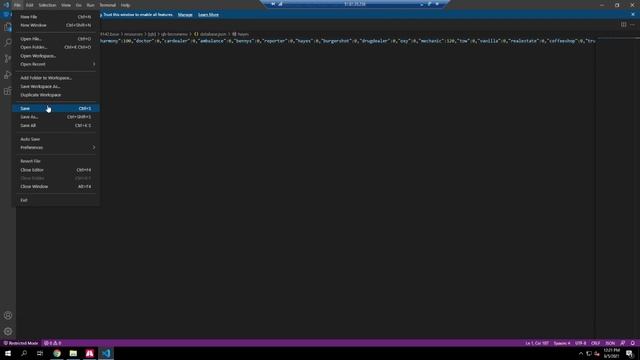Click the Manage link in trust banner
This screenshot has width=640, height=360.
(x=185, y=15)
